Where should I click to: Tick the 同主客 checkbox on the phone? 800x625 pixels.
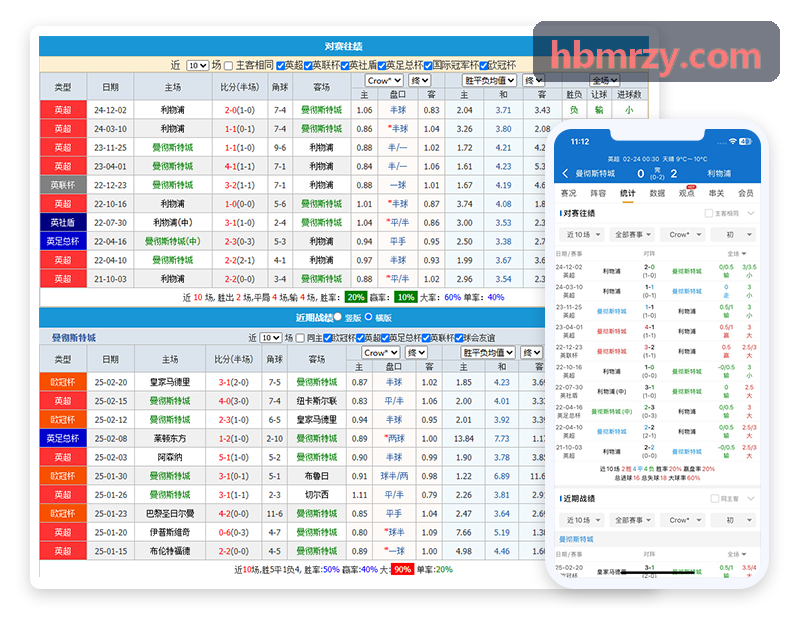tap(715, 498)
